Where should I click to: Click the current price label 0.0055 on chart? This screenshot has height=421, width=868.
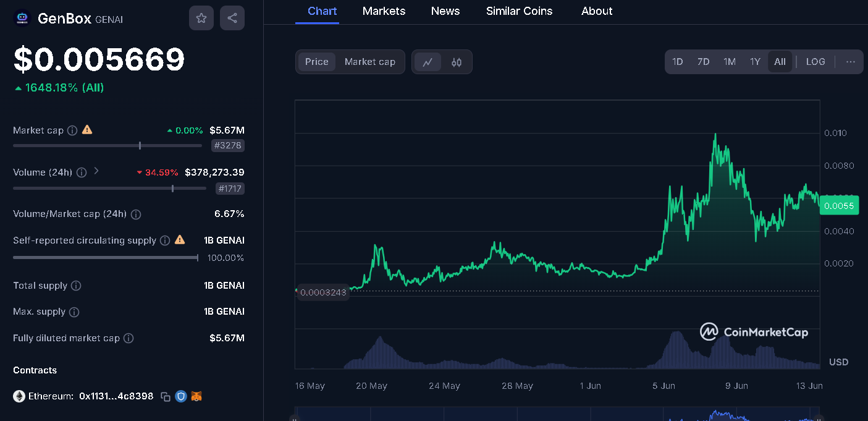pos(840,206)
